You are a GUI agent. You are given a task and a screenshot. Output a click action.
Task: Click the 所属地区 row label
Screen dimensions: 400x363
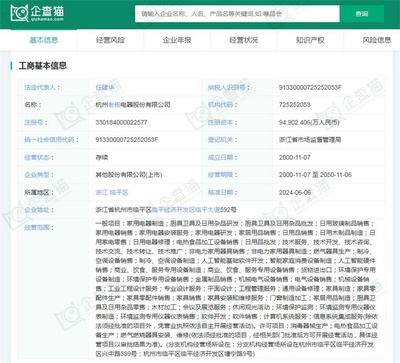(39, 192)
